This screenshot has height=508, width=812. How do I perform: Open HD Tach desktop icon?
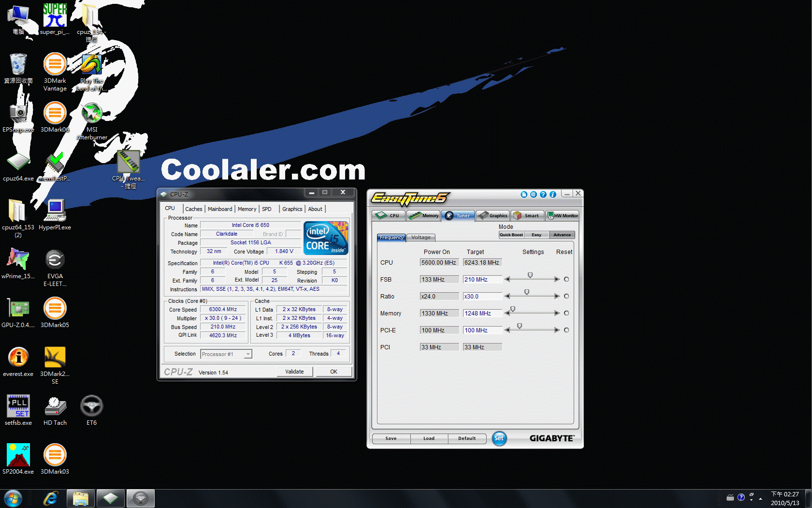pos(55,410)
